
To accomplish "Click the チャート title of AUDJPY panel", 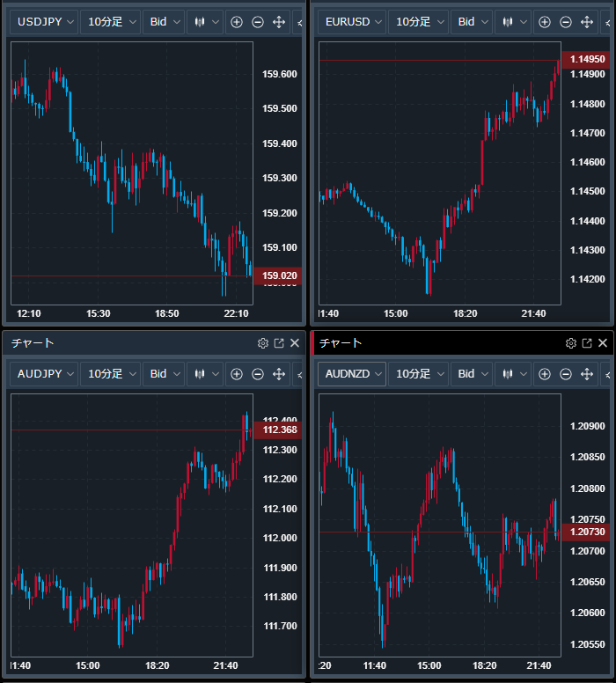I will 33,343.
